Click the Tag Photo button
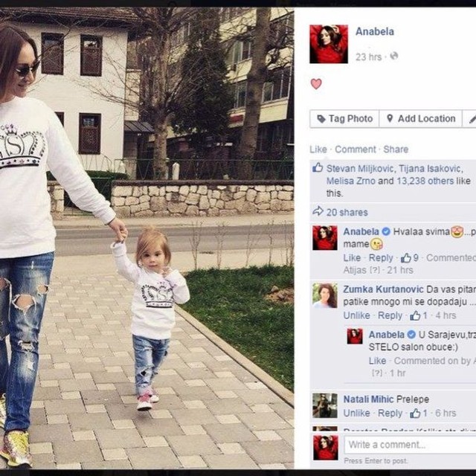The image size is (476, 476). 344,119
